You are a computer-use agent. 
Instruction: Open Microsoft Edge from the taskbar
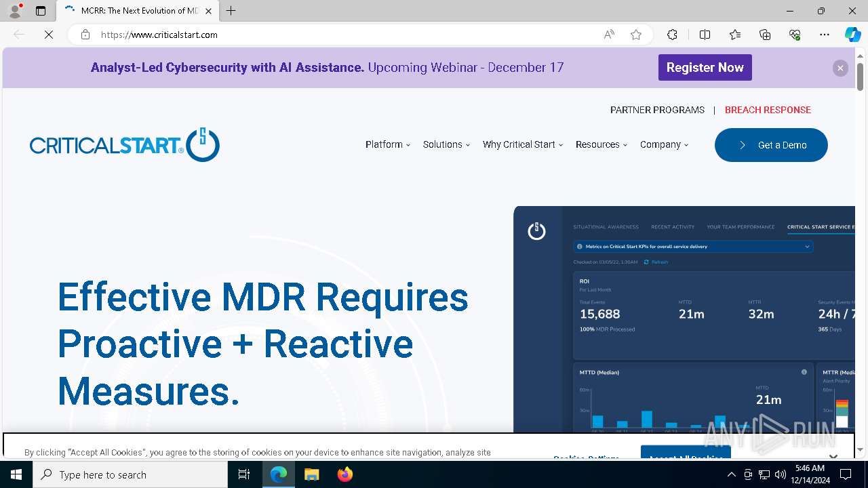pyautogui.click(x=279, y=474)
